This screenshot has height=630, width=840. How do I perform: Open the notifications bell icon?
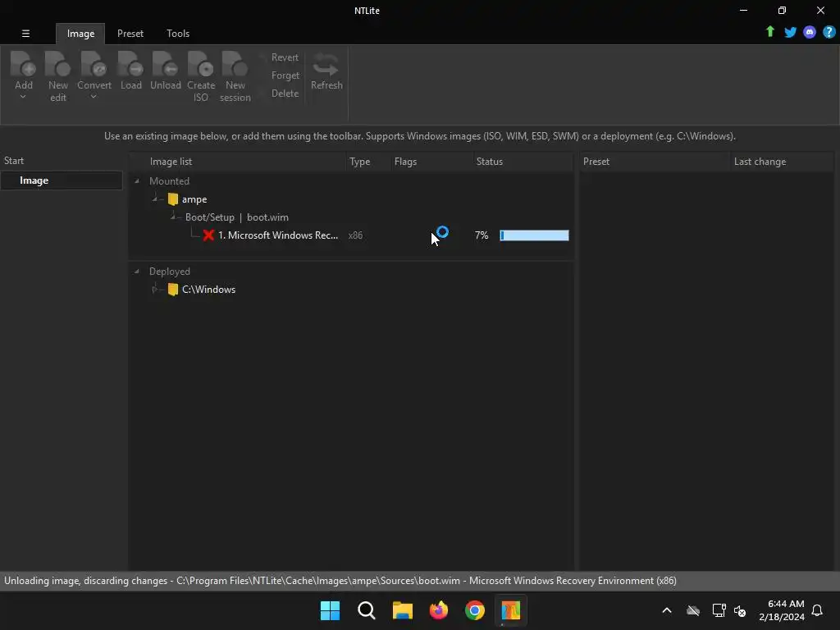[817, 610]
